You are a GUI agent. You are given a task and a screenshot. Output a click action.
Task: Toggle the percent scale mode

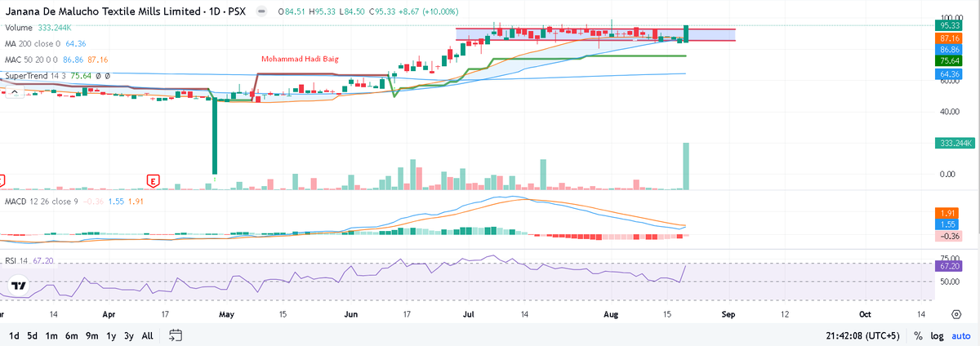918,335
